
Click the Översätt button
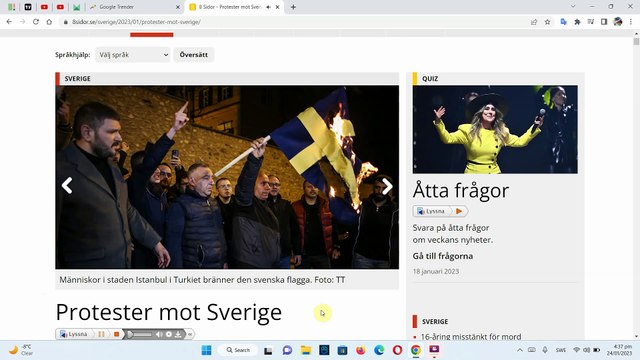click(x=193, y=55)
